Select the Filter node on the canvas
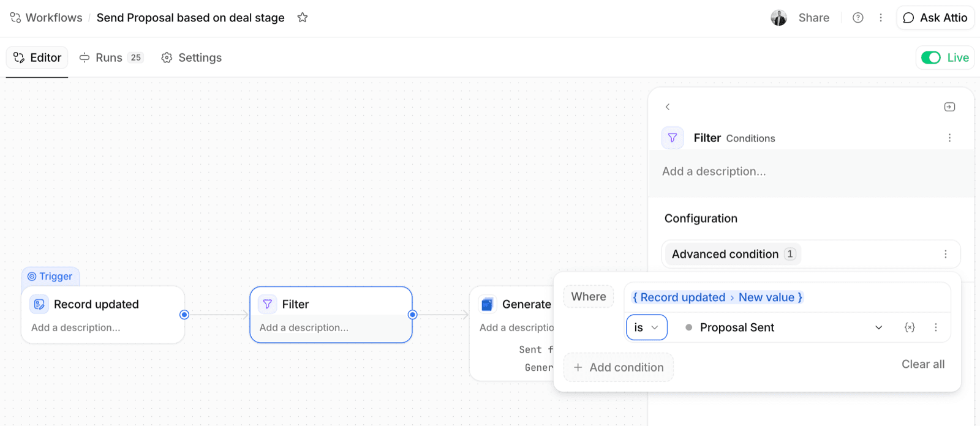 (331, 315)
